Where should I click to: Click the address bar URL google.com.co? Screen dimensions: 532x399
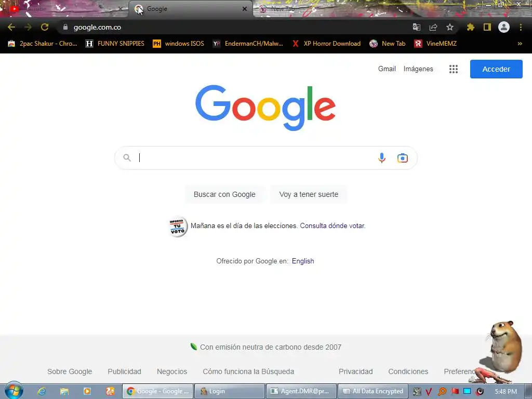pyautogui.click(x=97, y=27)
